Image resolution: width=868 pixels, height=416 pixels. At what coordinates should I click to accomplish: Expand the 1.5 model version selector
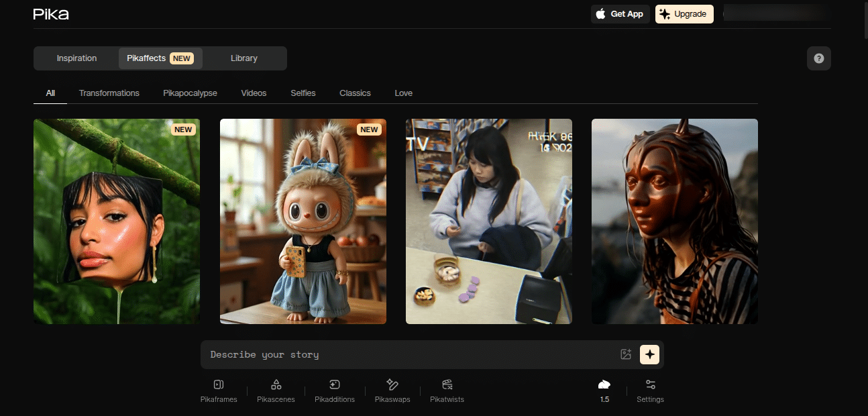pyautogui.click(x=604, y=391)
